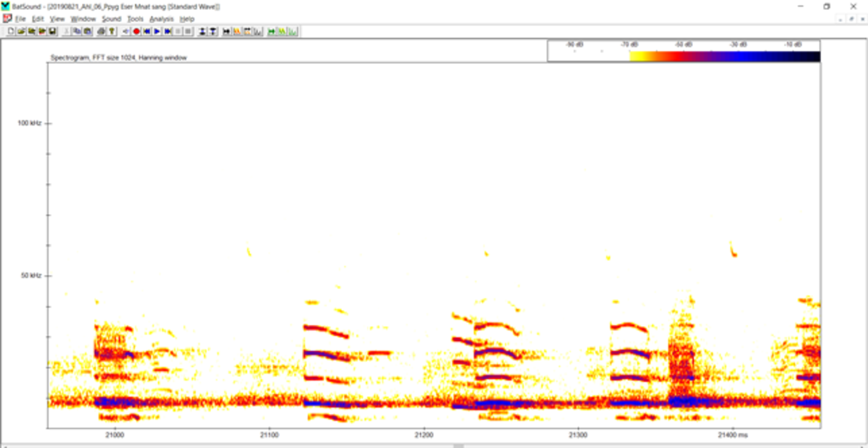Click the green spectrogram icon
Screen dimensions: 868x448
pyautogui.click(x=282, y=32)
